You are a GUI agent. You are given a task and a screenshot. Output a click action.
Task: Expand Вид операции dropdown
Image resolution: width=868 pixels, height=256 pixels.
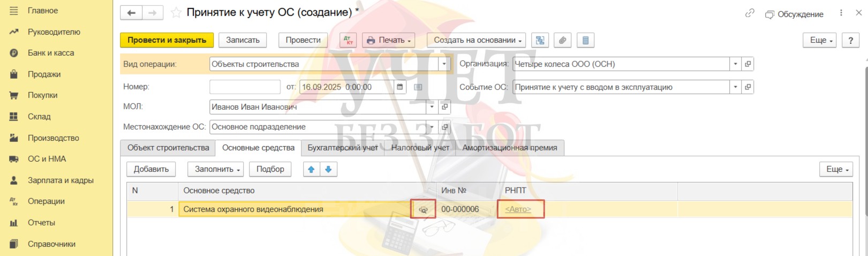pos(444,64)
